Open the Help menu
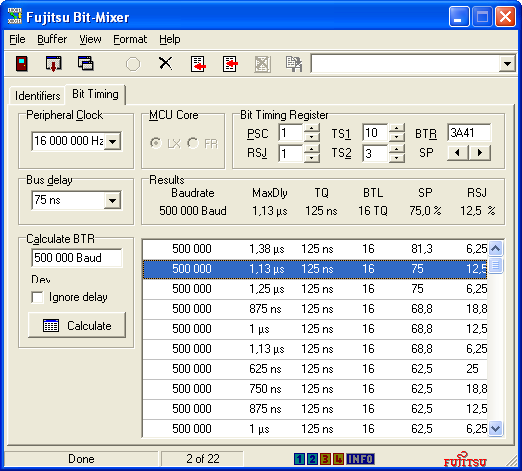 [x=170, y=39]
